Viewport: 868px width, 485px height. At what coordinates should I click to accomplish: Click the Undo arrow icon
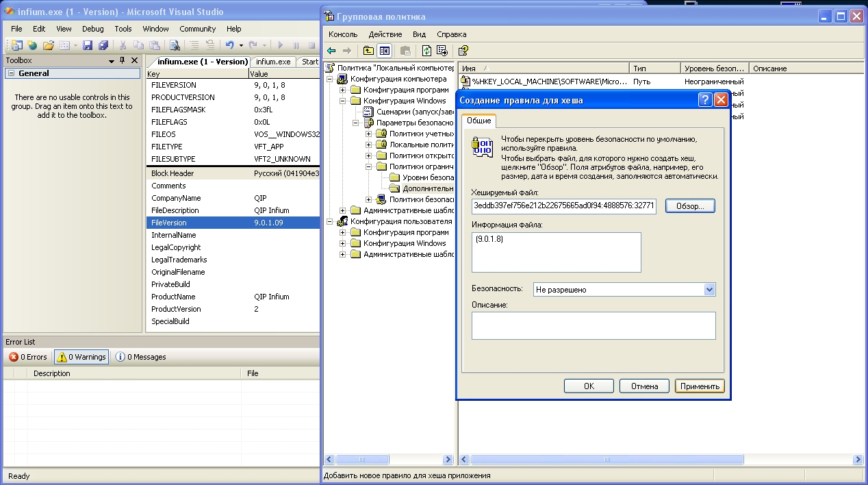tap(229, 45)
